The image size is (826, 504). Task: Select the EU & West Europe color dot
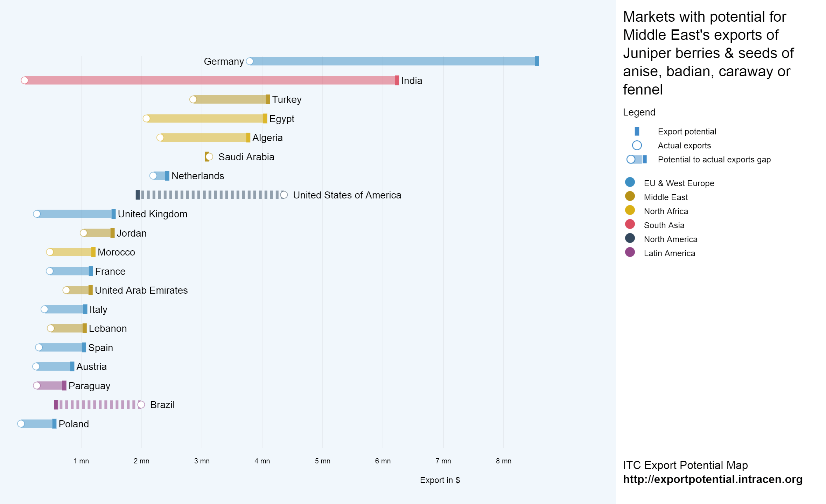click(630, 182)
